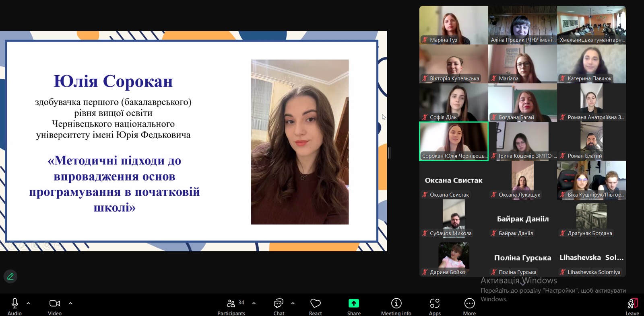Click muted mic icon of Софія Діль
The height and width of the screenshot is (316, 644).
point(425,117)
